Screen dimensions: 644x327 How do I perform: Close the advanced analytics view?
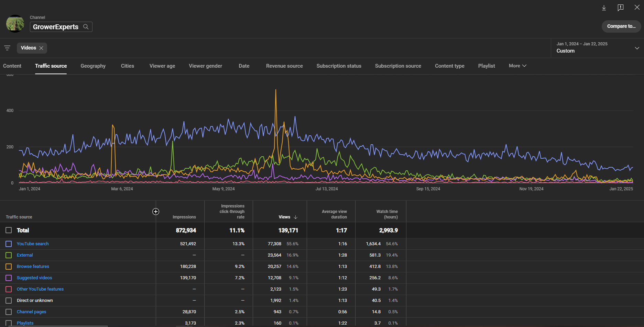[637, 7]
